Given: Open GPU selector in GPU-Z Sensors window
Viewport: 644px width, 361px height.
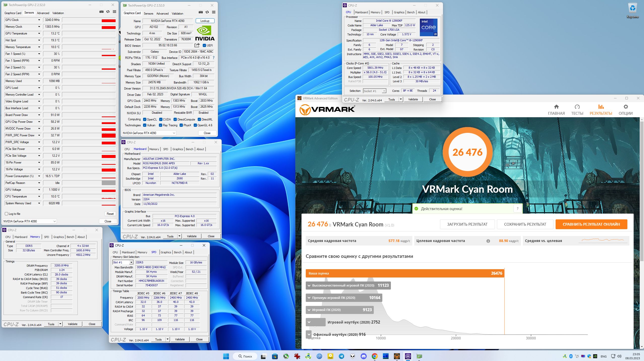Looking at the screenshot, I should point(30,221).
